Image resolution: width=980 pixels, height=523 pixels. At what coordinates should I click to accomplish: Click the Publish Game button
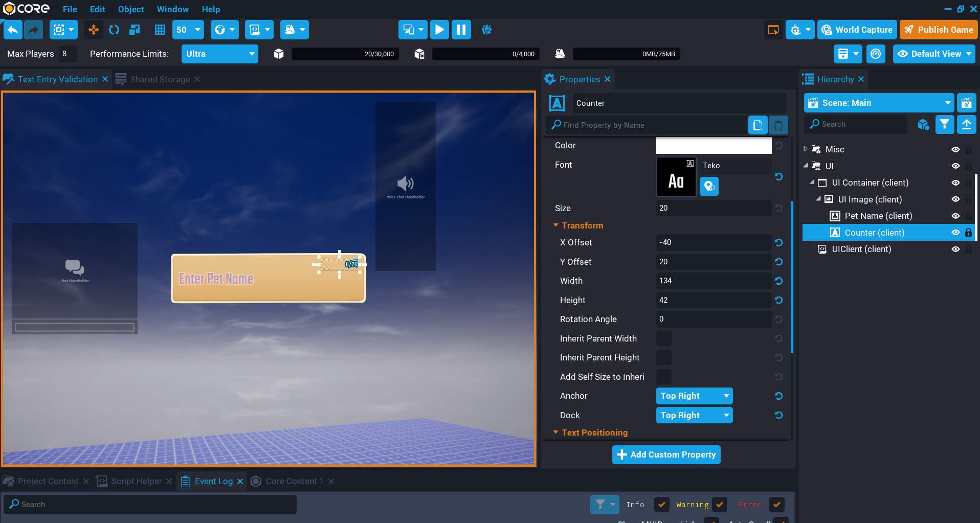[x=939, y=30]
